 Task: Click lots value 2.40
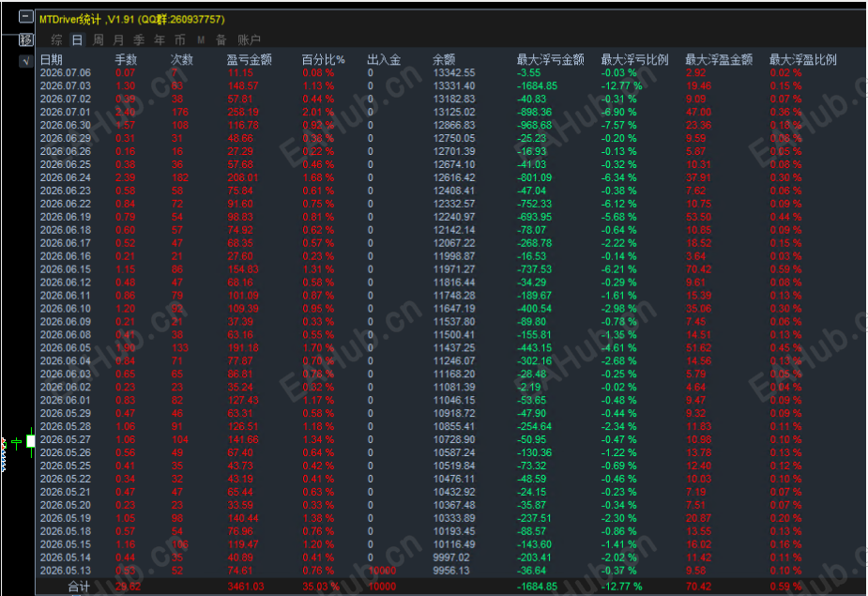click(125, 112)
